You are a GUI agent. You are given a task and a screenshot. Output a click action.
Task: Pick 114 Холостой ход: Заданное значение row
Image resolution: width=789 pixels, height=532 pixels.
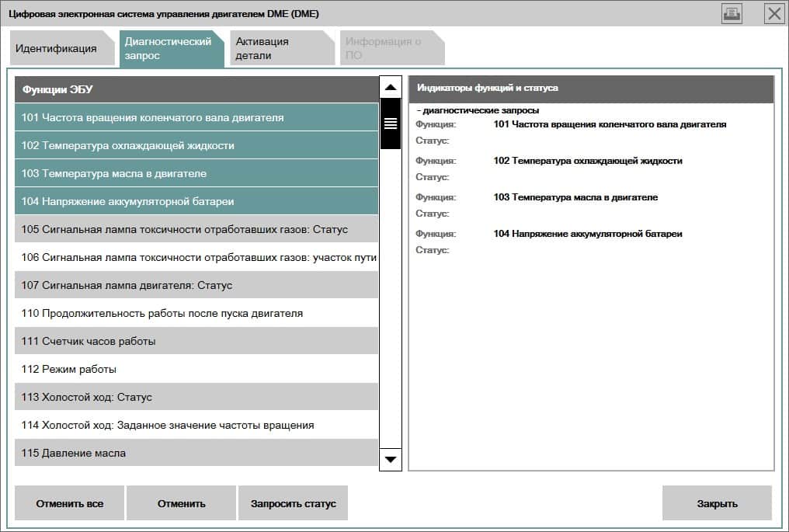[x=196, y=425]
